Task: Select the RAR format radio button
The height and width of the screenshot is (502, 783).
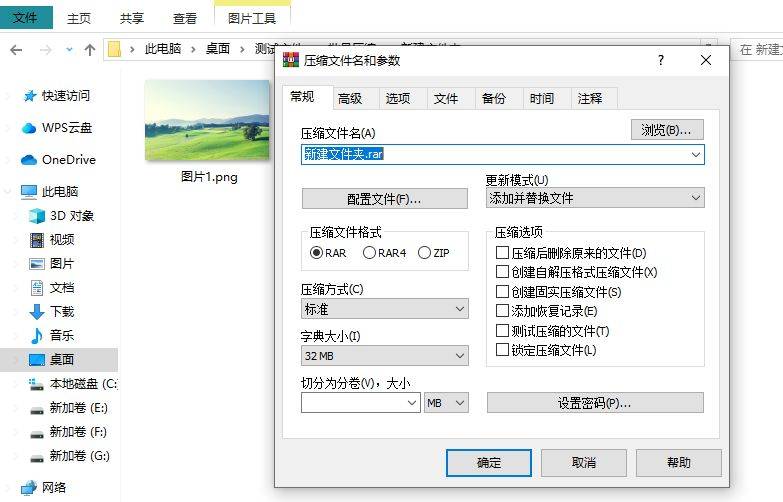Action: (x=316, y=253)
